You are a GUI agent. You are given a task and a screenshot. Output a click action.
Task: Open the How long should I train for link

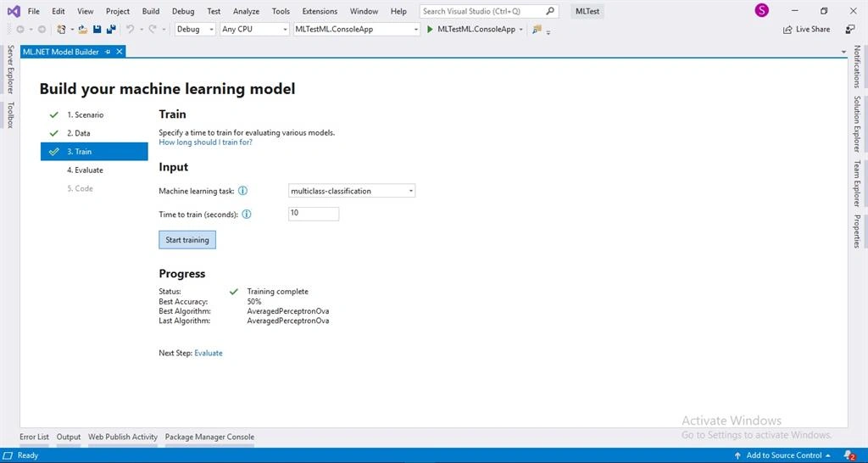(205, 142)
